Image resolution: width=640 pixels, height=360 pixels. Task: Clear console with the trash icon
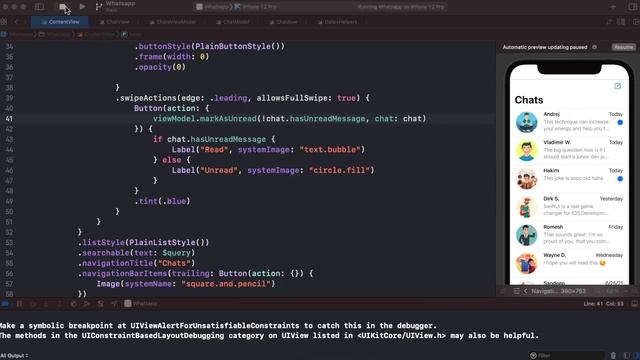[613, 356]
